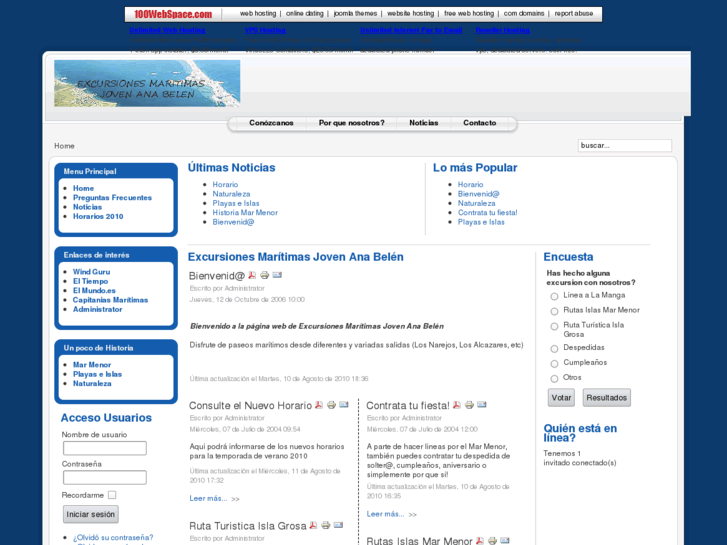Click the buscar search field
The width and height of the screenshot is (727, 545).
[625, 146]
